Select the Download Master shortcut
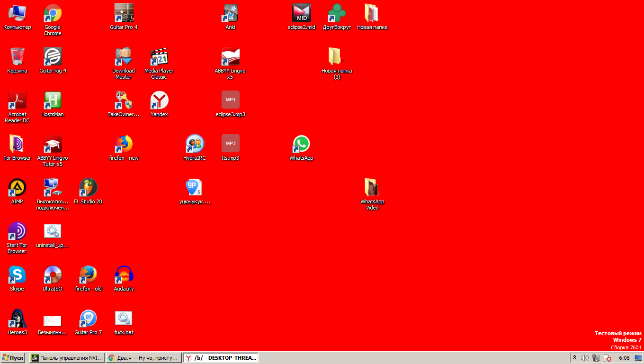The image size is (644, 364). [x=124, y=57]
